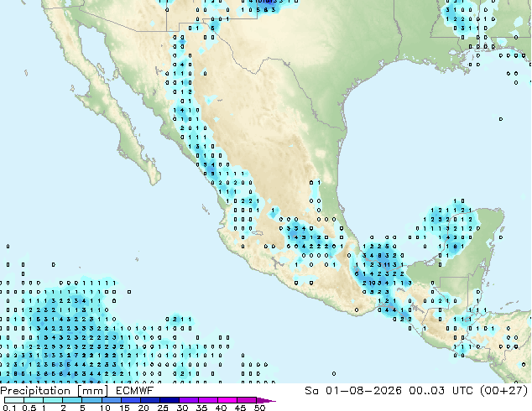Click the date text '01-08-2026'
Viewport: 532px width, 411px height.
(x=363, y=391)
